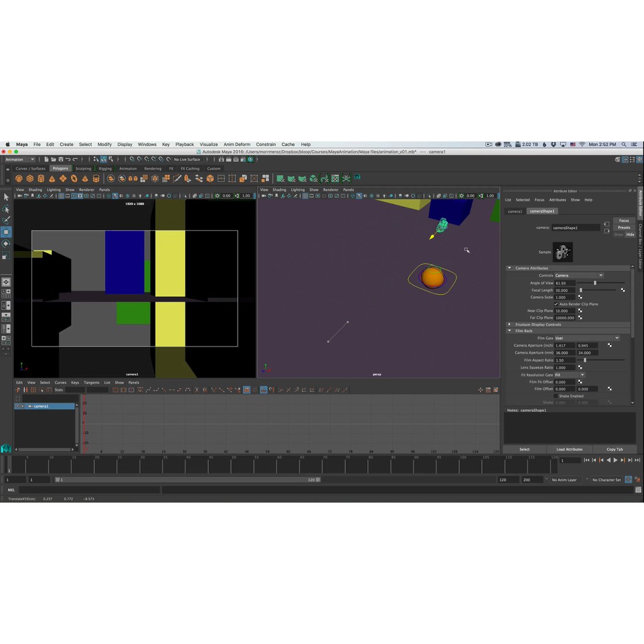Enable the Shake Enabled checkbox
This screenshot has height=644, width=644.
(x=556, y=396)
